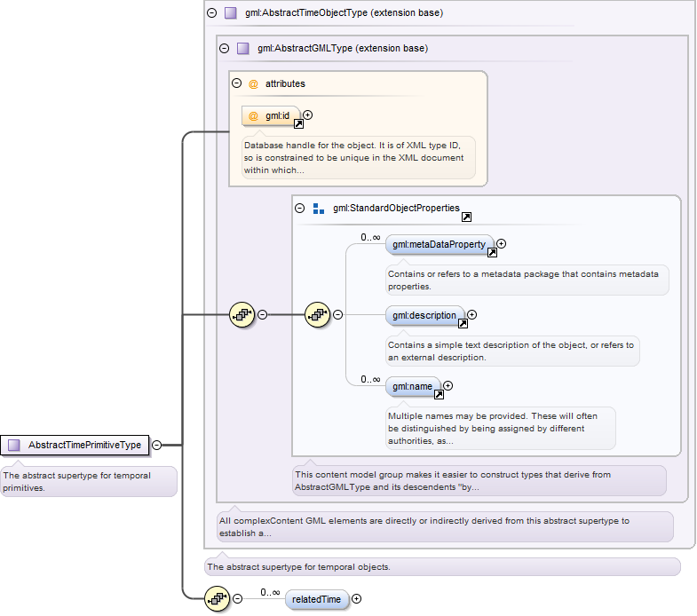Image resolution: width=697 pixels, height=616 pixels.
Task: Select the relatedTime element box
Action: pos(316,599)
